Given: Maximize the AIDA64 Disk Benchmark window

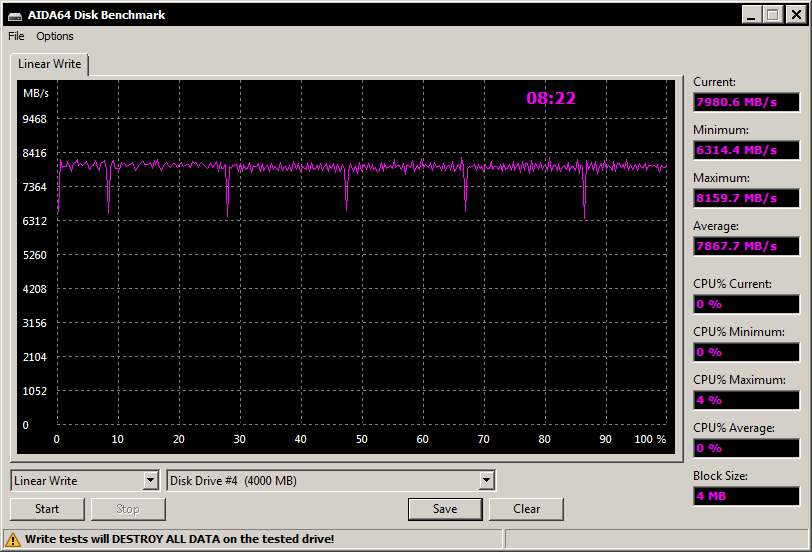Looking at the screenshot, I should [774, 14].
